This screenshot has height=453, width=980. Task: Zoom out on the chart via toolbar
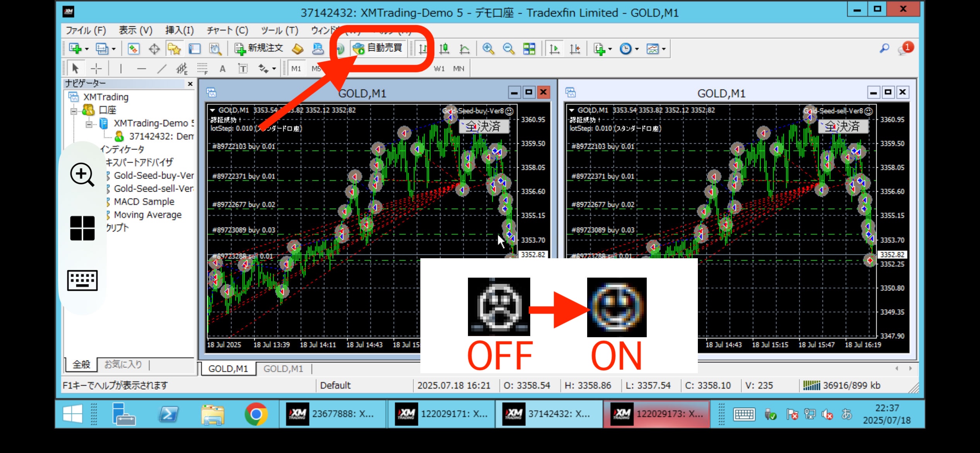pyautogui.click(x=508, y=49)
